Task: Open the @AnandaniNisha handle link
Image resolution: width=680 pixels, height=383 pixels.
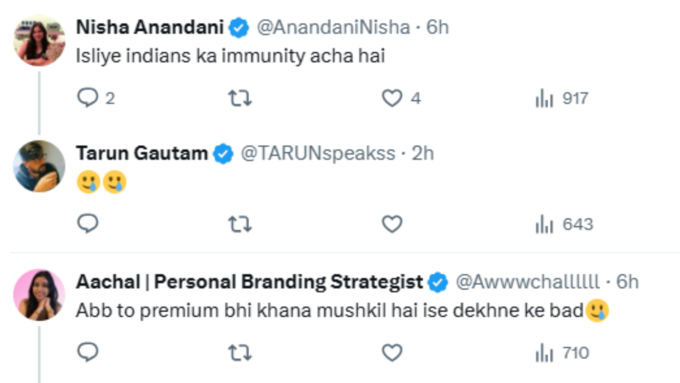Action: point(333,27)
